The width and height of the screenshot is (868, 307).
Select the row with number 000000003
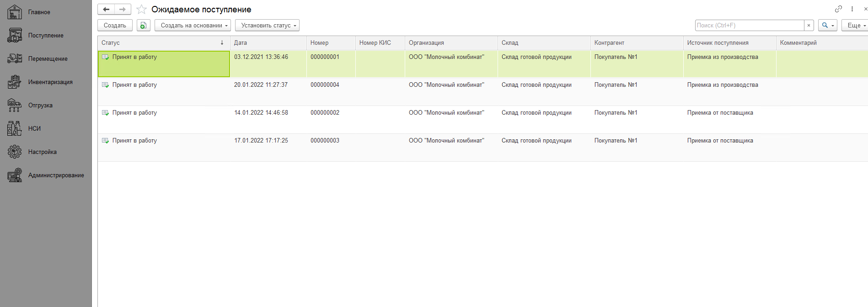(x=325, y=141)
